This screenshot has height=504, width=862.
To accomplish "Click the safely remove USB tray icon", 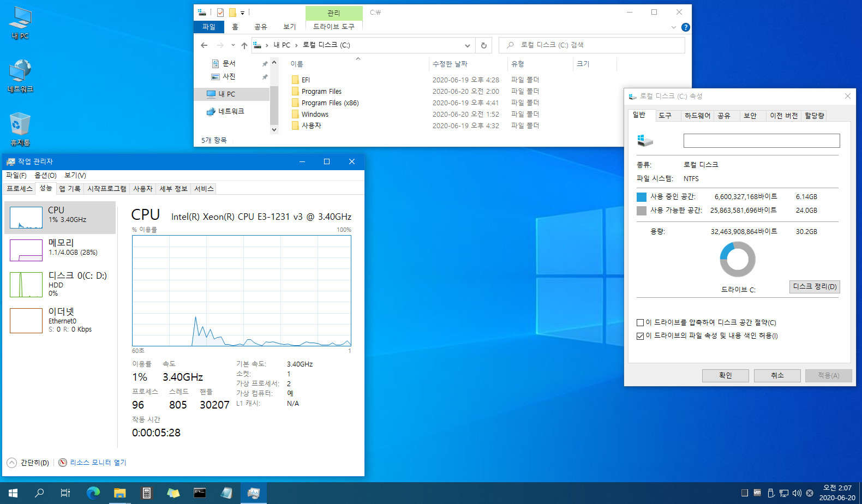I will 771,493.
